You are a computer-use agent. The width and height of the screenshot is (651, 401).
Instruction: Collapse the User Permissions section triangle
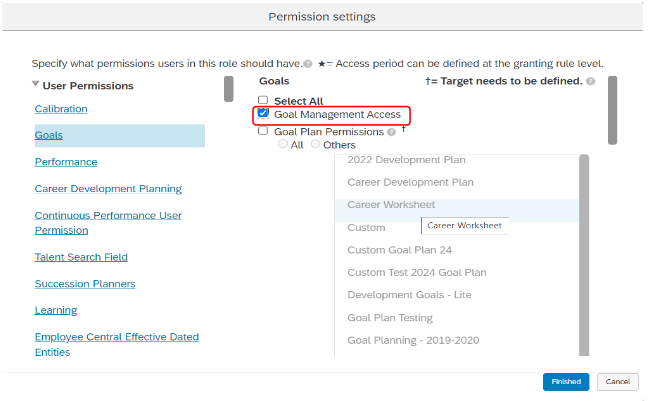click(36, 84)
